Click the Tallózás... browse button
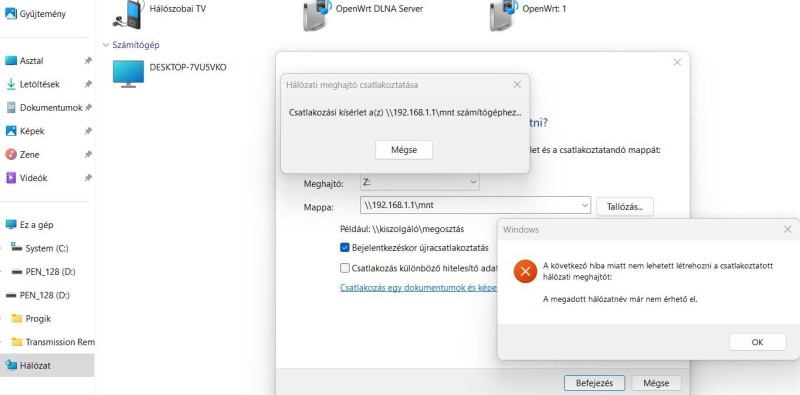Screen dimensions: 800x395 click(x=624, y=206)
